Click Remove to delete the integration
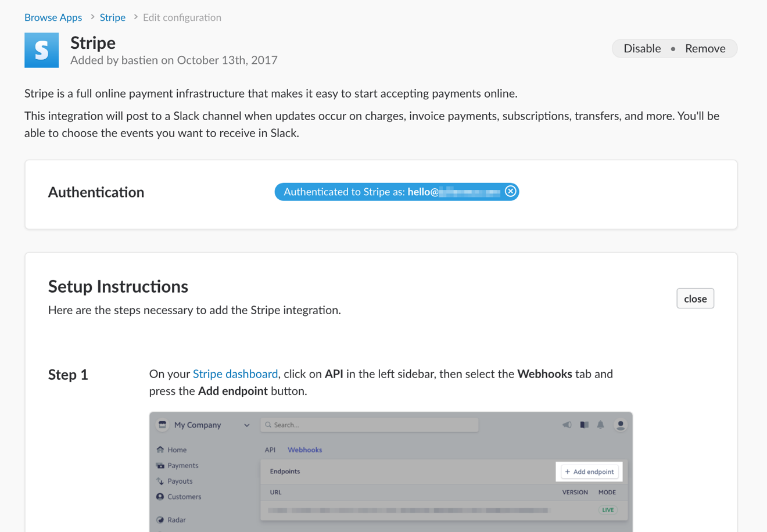Screen dimensions: 767x532 [x=705, y=48]
